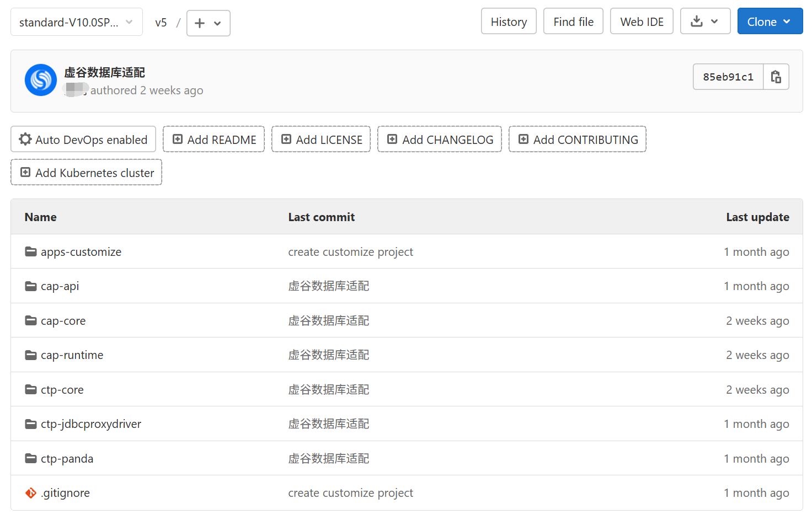Open the cap-core folder
812x520 pixels.
[63, 321]
